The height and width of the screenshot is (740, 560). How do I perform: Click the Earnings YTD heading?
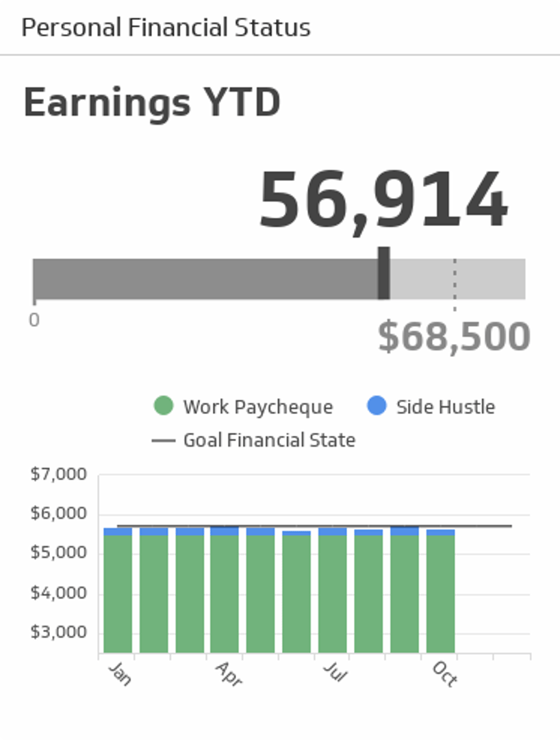click(152, 103)
